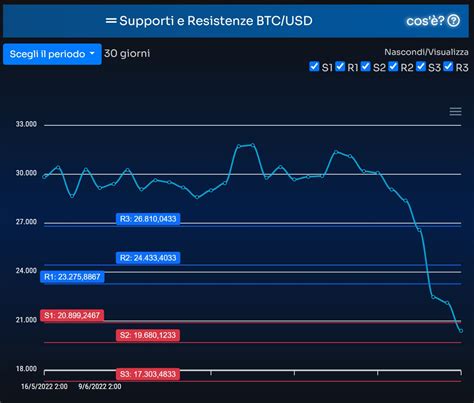The image size is (474, 403).
Task: Open the "Scegli il periodo" dropdown
Action: pos(52,54)
